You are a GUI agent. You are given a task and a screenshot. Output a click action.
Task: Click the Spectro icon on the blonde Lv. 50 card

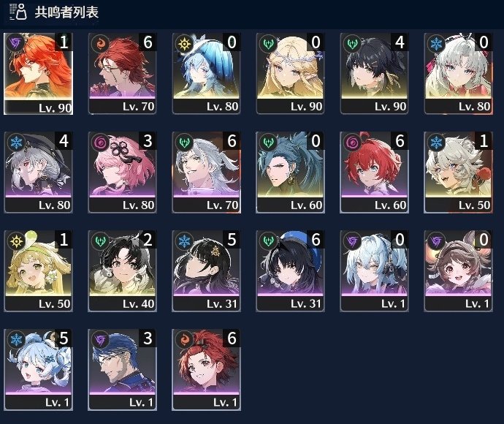(16, 241)
